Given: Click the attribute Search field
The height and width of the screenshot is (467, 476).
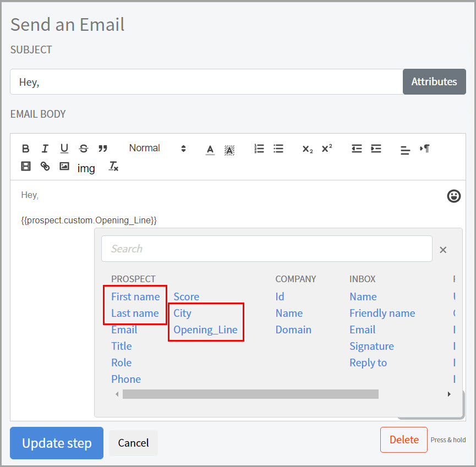Looking at the screenshot, I should [x=266, y=249].
